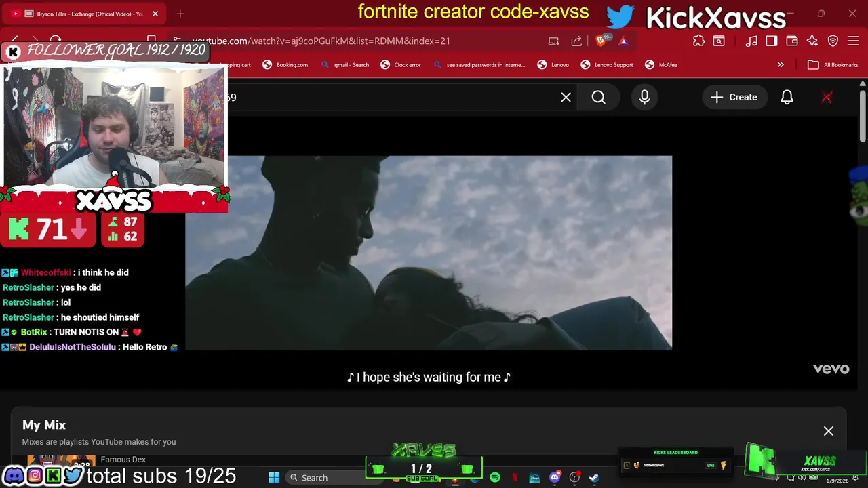Open the McAfee bookmark
Screen dimensions: 868x488
pos(661,65)
